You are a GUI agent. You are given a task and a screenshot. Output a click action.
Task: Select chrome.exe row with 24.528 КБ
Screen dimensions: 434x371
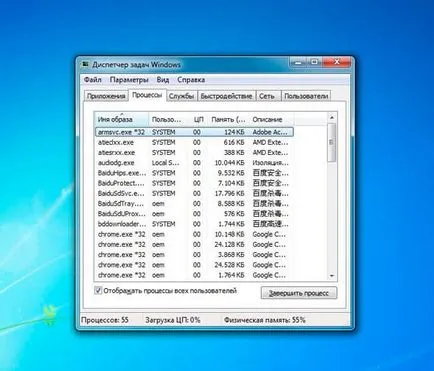(194, 265)
